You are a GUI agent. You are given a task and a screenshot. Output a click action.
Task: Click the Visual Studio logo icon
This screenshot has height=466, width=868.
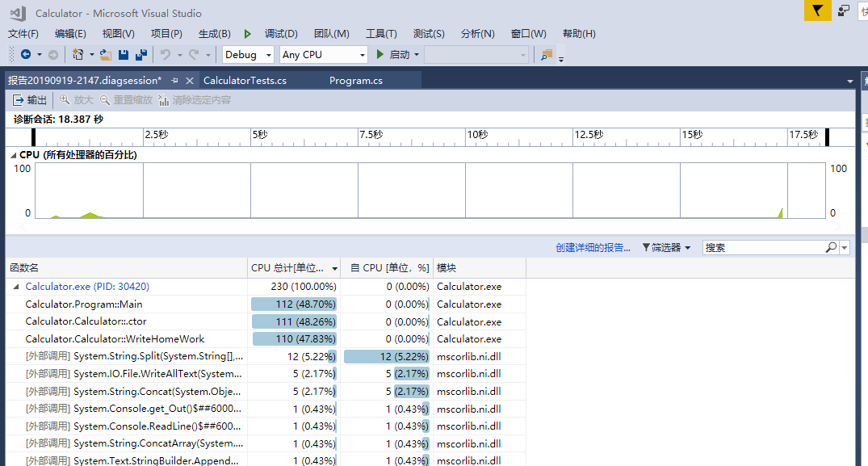18,13
